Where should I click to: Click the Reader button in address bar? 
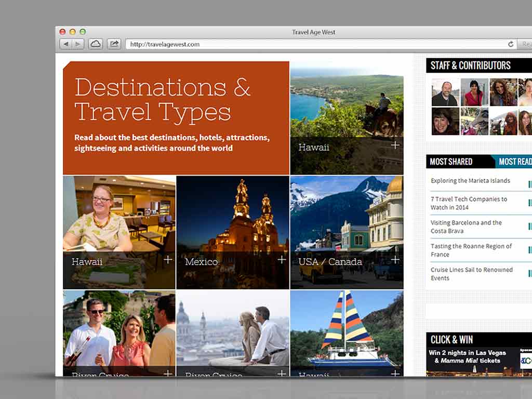[525, 44]
